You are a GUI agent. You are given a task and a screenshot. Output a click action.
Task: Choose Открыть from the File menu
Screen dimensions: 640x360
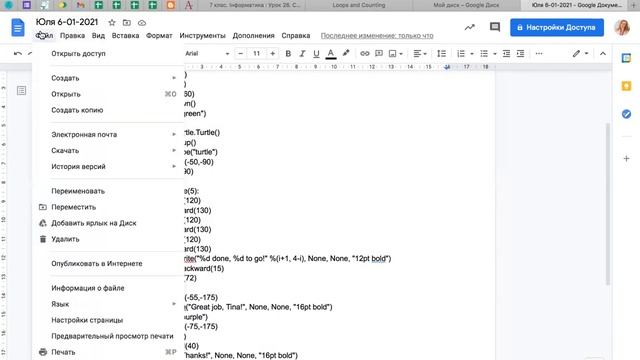[x=108, y=94]
